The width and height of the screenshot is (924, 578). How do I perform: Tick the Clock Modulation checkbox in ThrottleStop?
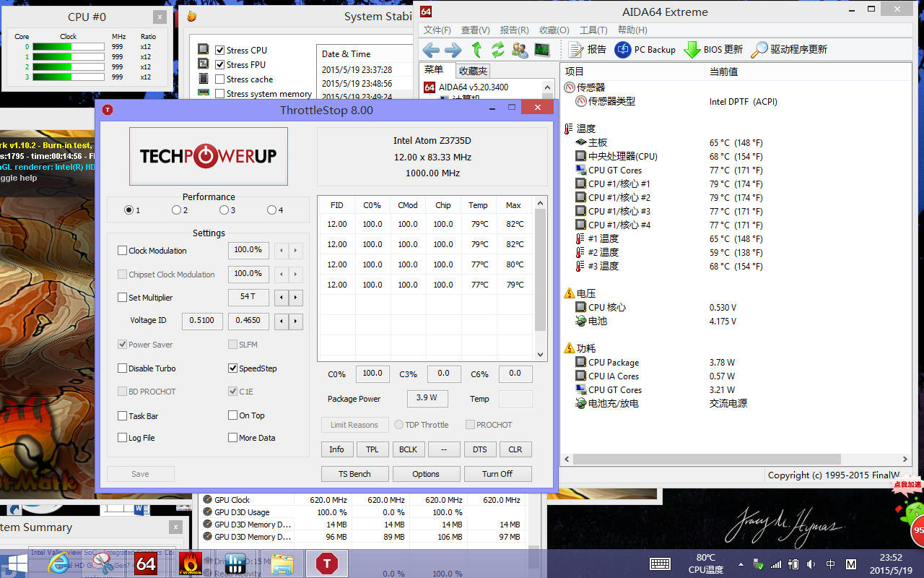pos(122,251)
